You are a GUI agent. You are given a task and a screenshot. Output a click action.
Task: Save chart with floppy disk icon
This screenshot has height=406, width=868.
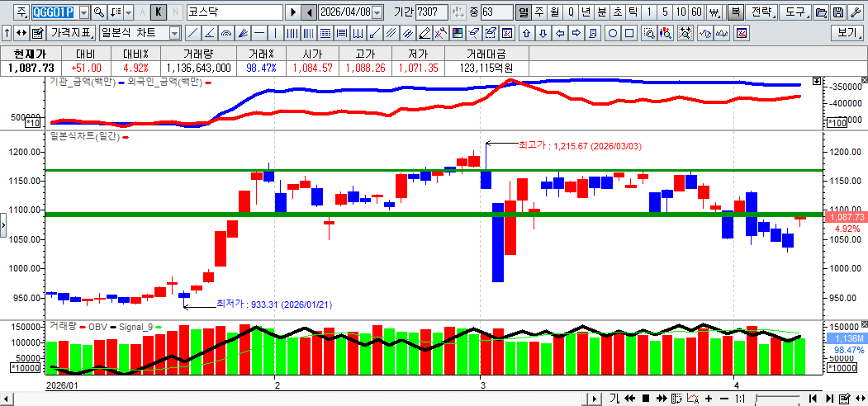tap(837, 12)
